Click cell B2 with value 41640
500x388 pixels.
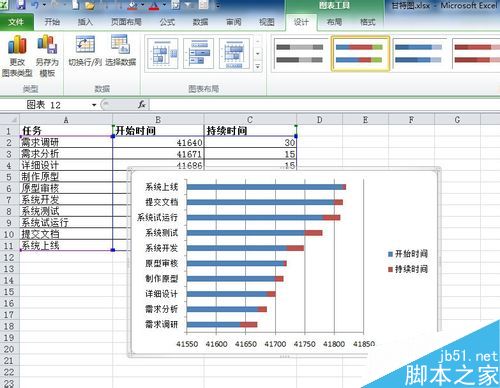click(158, 143)
